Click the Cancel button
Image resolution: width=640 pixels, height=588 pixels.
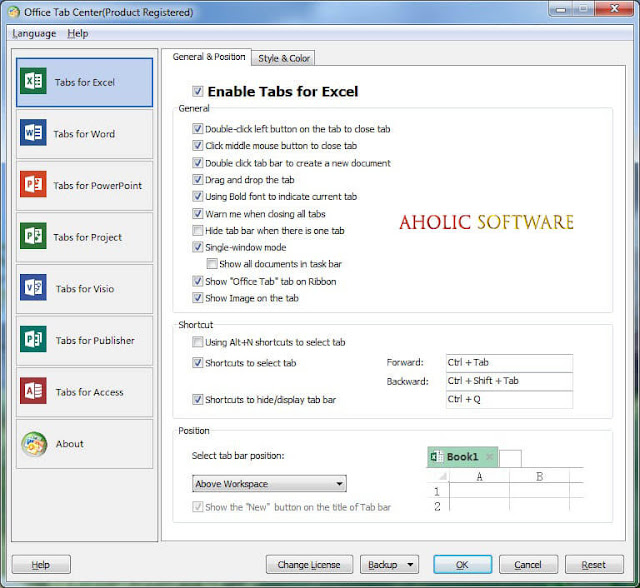click(528, 565)
